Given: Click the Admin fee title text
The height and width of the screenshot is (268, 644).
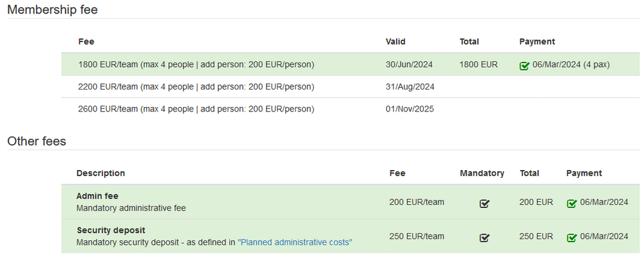Looking at the screenshot, I should coord(97,196).
